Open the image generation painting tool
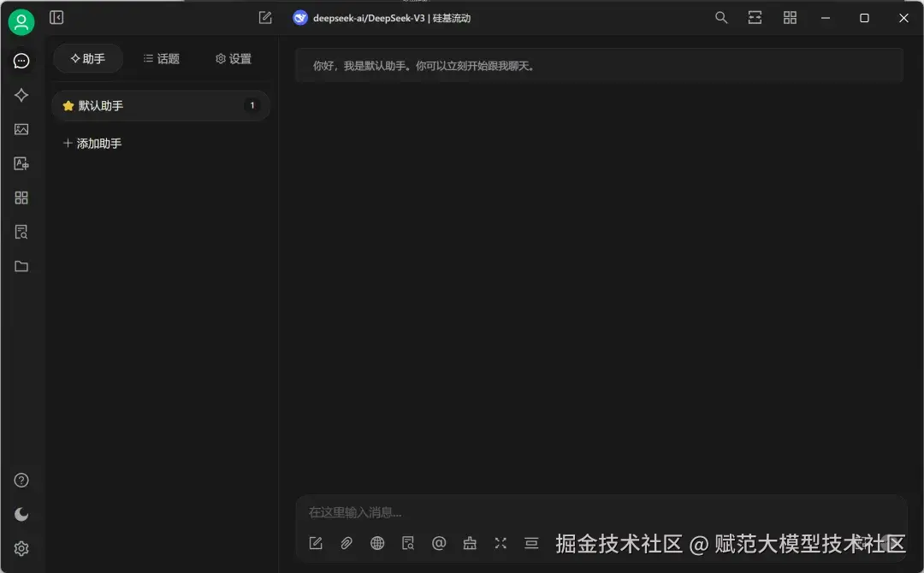924x573 pixels. coord(21,129)
